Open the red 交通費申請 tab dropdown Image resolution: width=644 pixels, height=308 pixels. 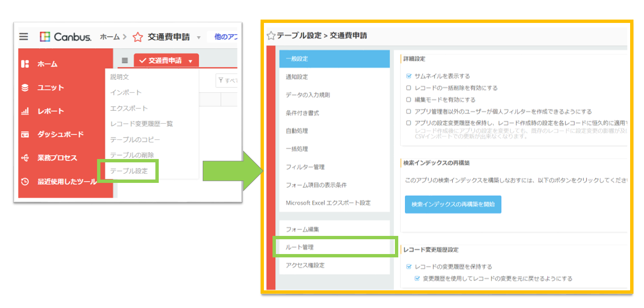(190, 61)
